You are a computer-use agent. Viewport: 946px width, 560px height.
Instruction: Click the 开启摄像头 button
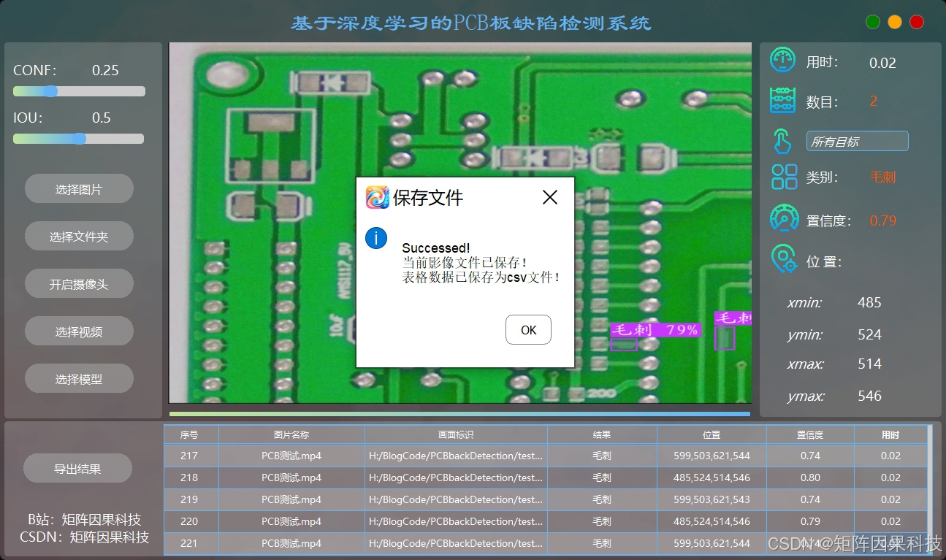pyautogui.click(x=79, y=284)
